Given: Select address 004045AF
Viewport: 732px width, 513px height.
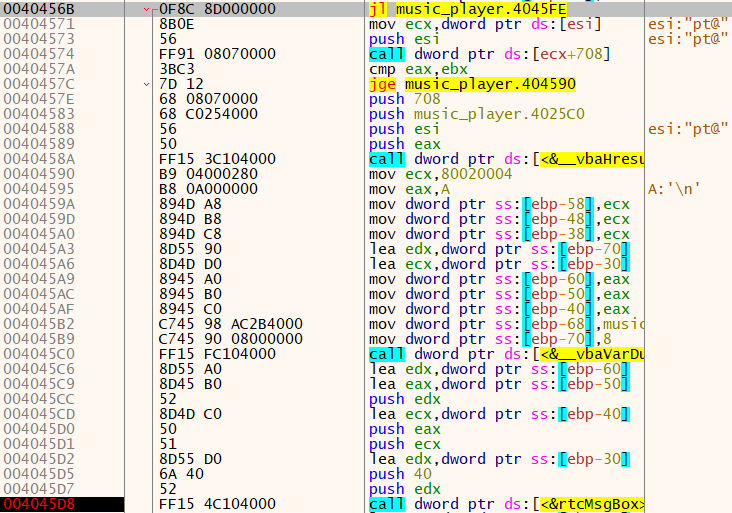Looking at the screenshot, I should pyautogui.click(x=39, y=309).
